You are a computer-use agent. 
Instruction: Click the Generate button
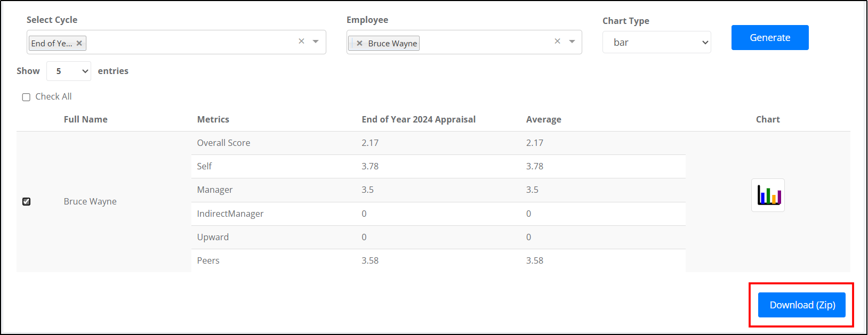click(x=770, y=37)
